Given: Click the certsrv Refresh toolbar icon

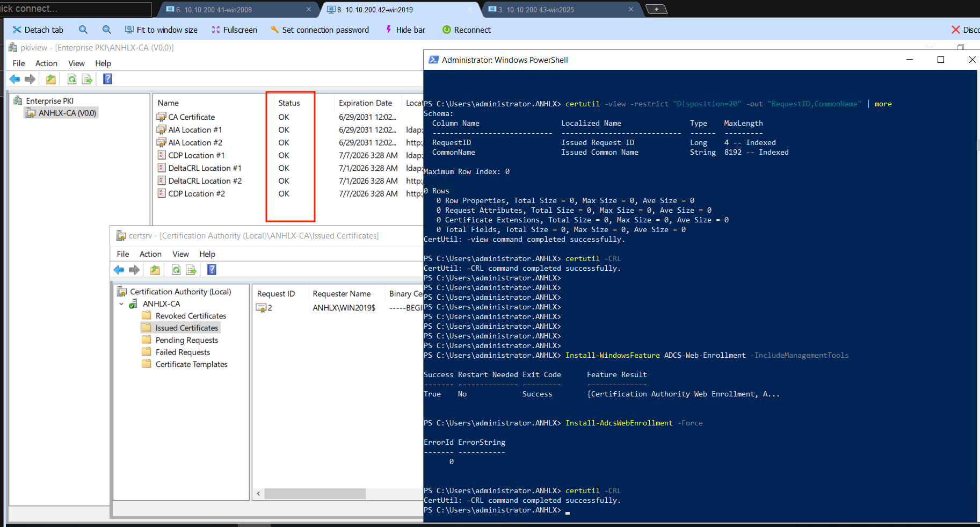Looking at the screenshot, I should tap(176, 270).
